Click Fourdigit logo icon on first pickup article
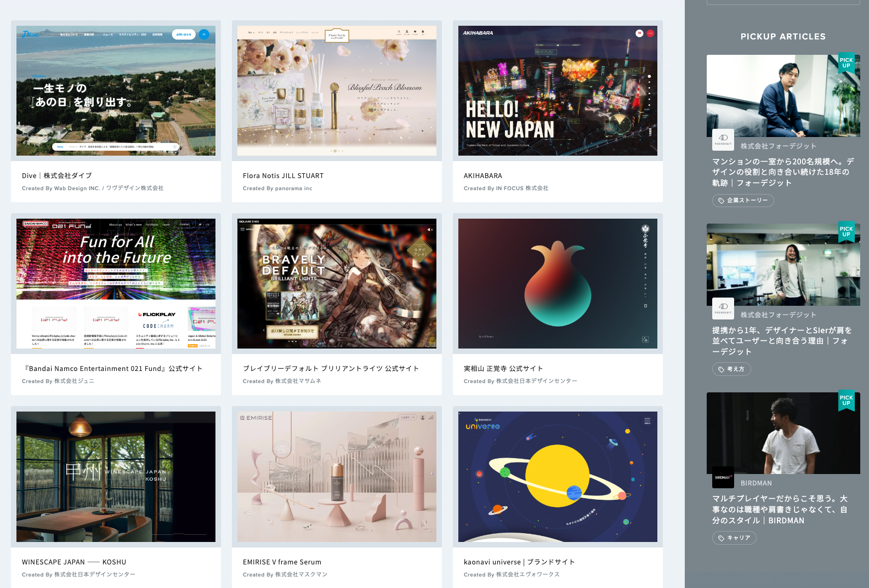The height and width of the screenshot is (588, 869). coord(723,140)
